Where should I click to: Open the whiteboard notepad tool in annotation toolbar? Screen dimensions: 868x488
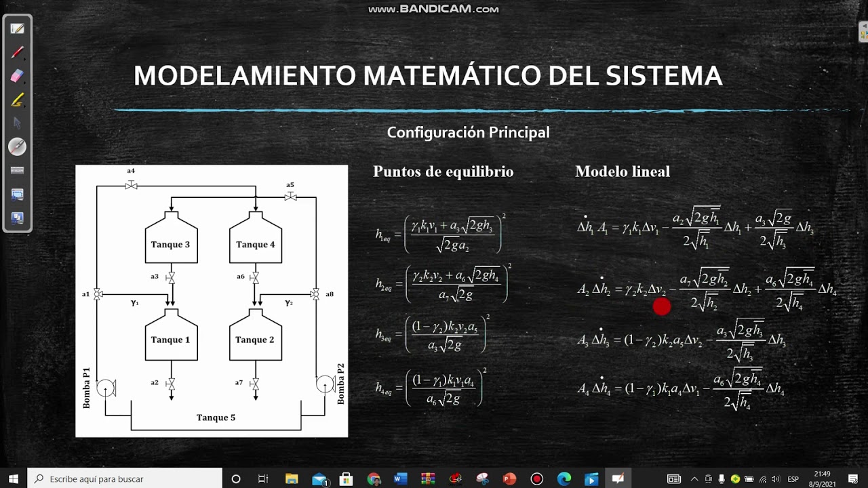pos(17,28)
